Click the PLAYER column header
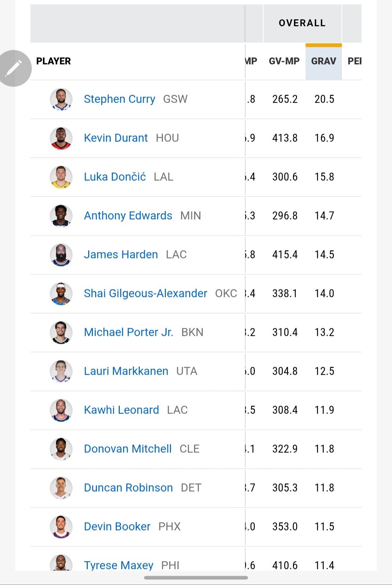392x585 pixels. tap(53, 61)
